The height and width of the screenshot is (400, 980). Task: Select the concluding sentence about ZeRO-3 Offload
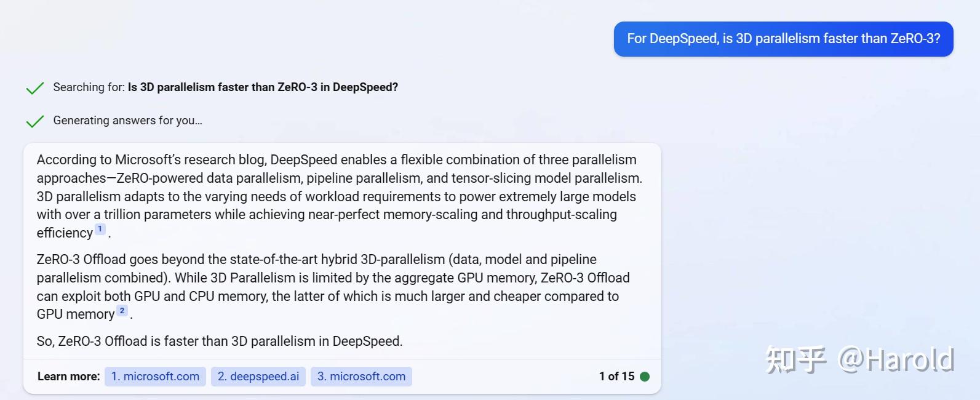219,341
